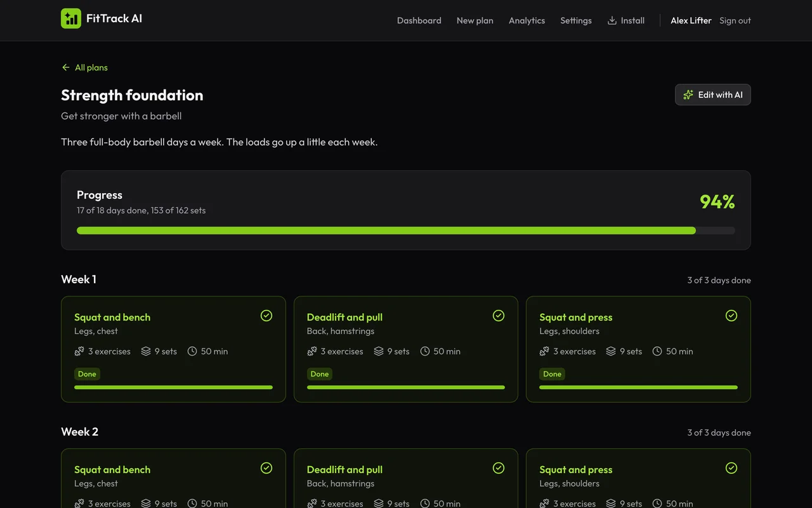Open the Week 1 Deadlift and pull workout title
Screen dimensions: 812x508
tap(344, 317)
